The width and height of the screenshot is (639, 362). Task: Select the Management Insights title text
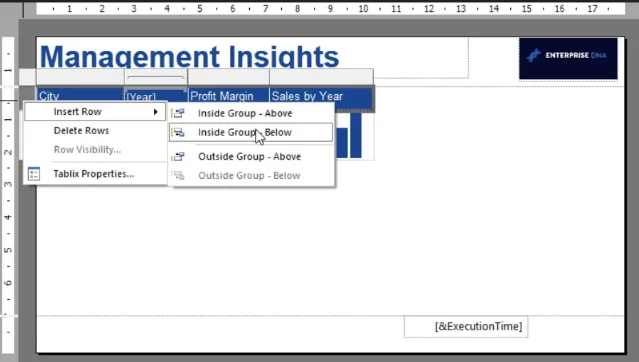point(189,56)
